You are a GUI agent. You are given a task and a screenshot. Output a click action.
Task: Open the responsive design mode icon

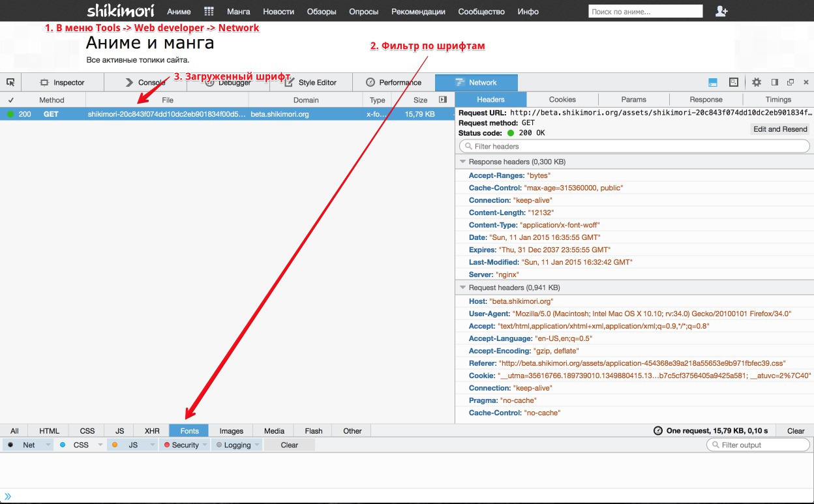[734, 82]
